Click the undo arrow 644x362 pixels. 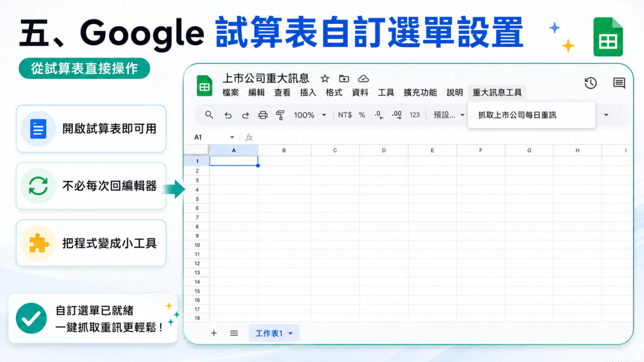[228, 115]
